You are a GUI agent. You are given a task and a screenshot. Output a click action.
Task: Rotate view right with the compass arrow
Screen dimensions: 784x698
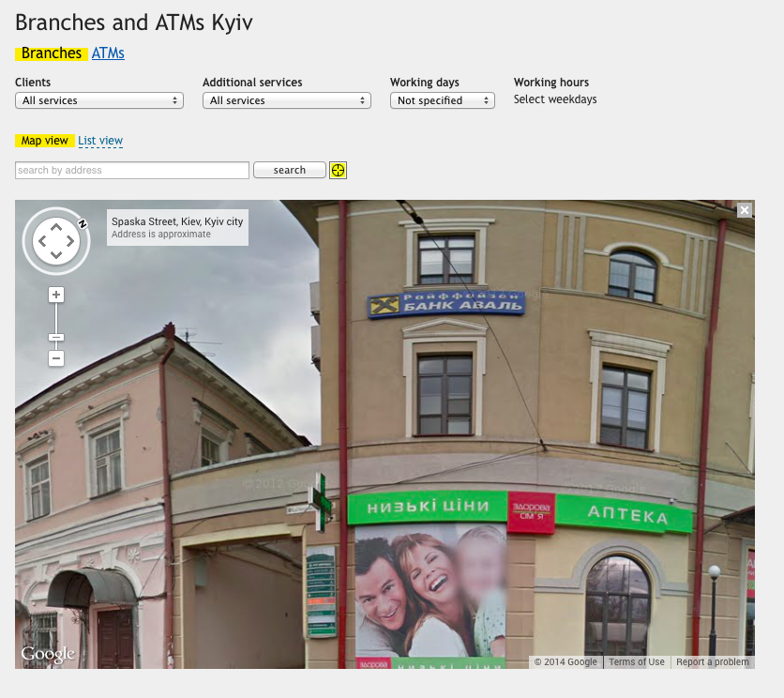pos(71,242)
